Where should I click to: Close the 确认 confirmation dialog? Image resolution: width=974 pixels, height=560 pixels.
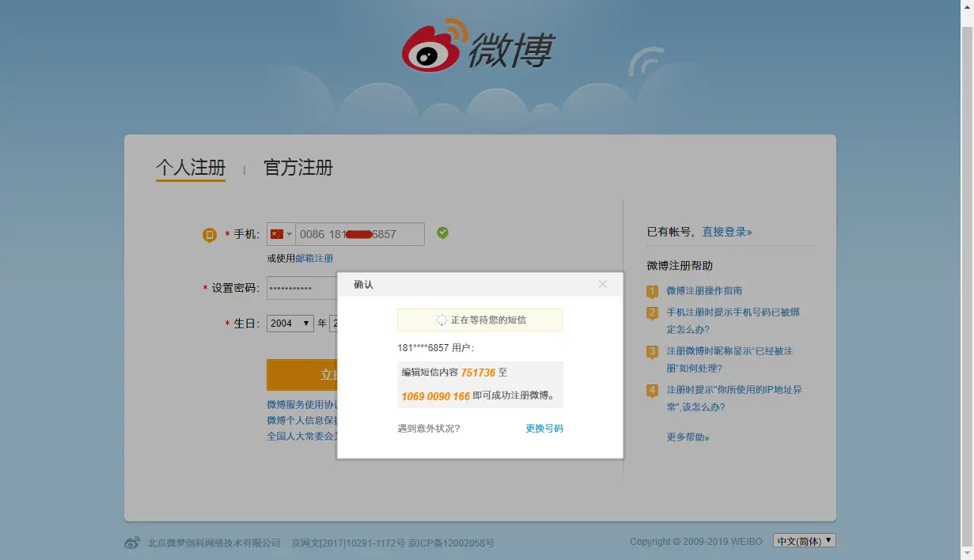click(x=603, y=284)
